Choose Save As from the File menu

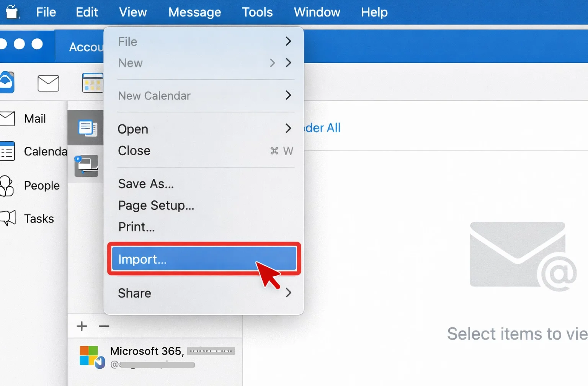coord(146,183)
